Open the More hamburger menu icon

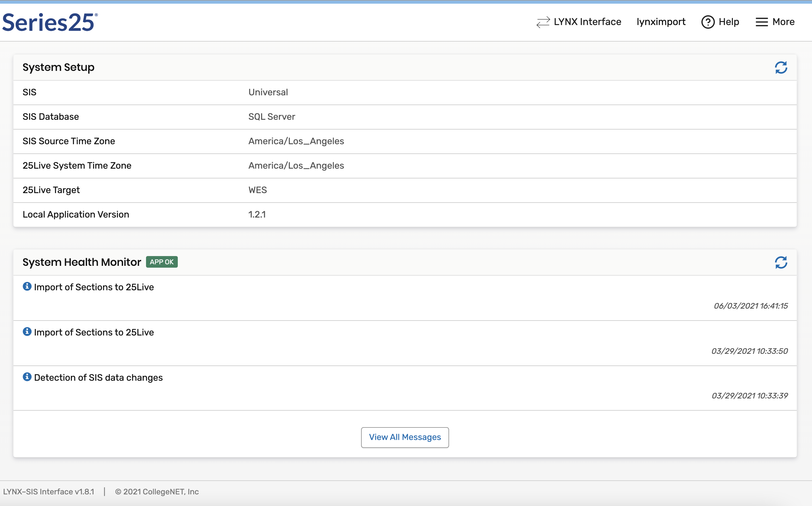pyautogui.click(x=762, y=22)
